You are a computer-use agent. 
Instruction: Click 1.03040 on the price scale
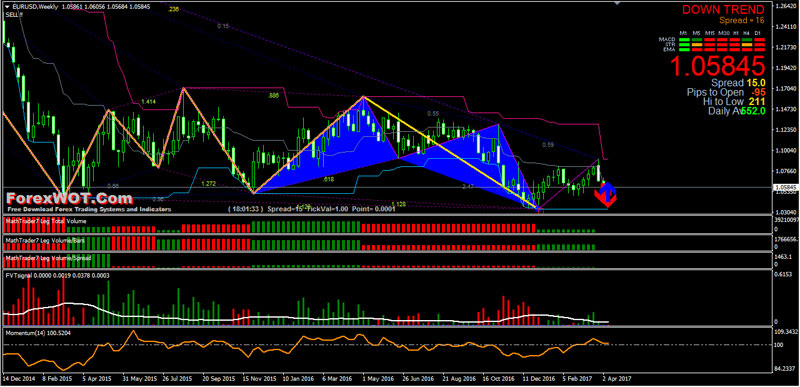coord(786,212)
